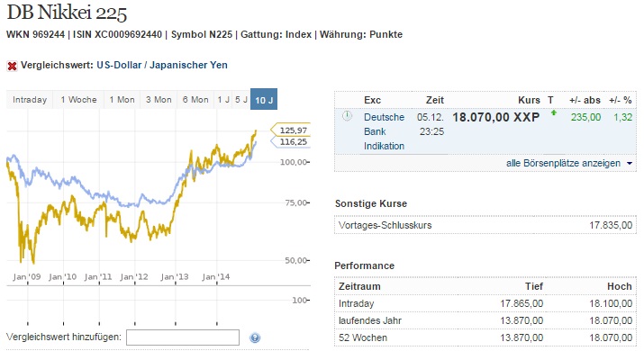The width and height of the screenshot is (644, 351).
Task: Click the 52 Wochen row label
Action: (x=363, y=337)
